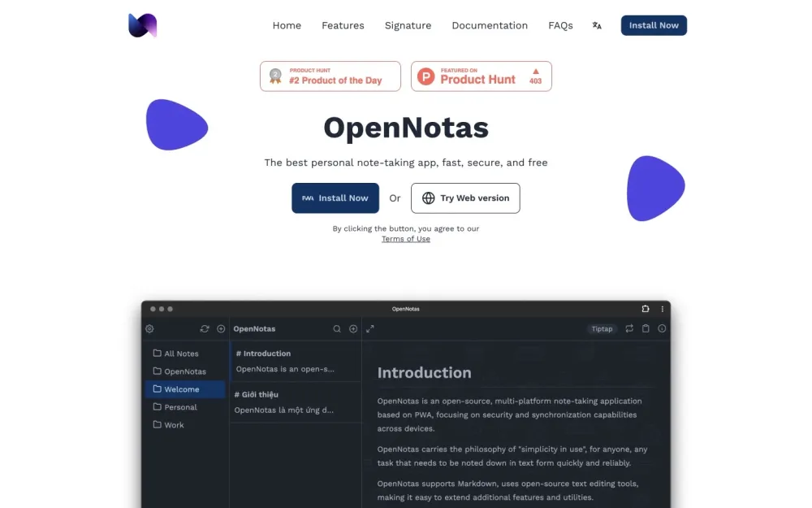This screenshot has width=812, height=508.
Task: Open search with the magnifier icon
Action: pyautogui.click(x=336, y=328)
